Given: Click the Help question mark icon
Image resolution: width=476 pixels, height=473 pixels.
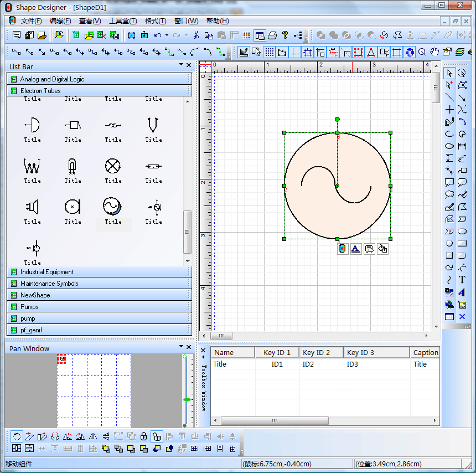Looking at the screenshot, I should [285, 35].
